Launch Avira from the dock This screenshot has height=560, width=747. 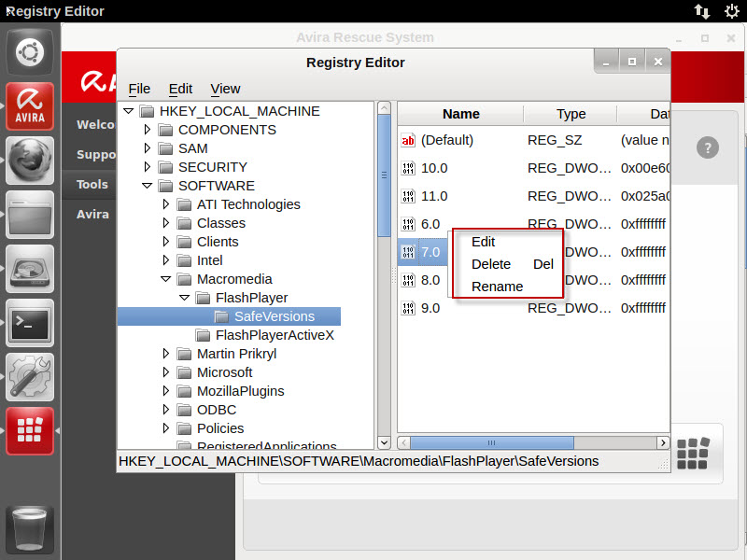[x=30, y=105]
